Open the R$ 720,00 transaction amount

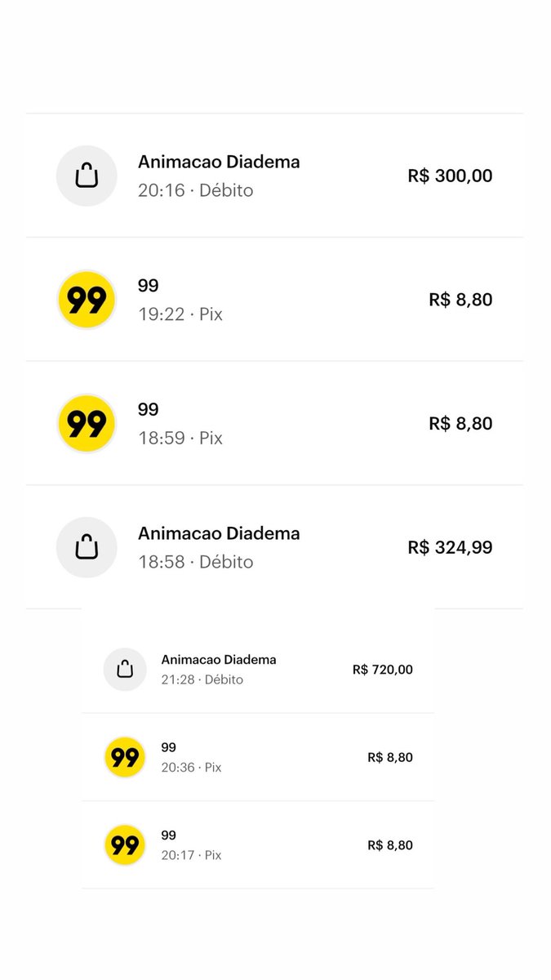point(383,670)
